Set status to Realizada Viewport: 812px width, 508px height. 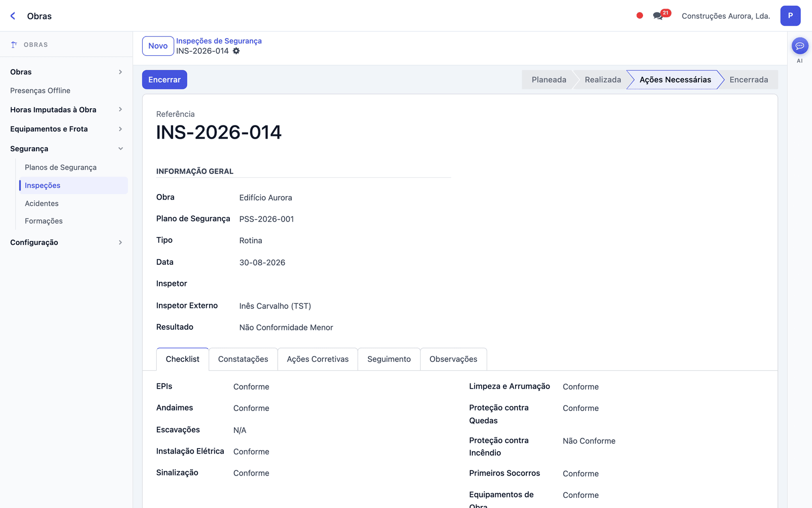point(603,80)
